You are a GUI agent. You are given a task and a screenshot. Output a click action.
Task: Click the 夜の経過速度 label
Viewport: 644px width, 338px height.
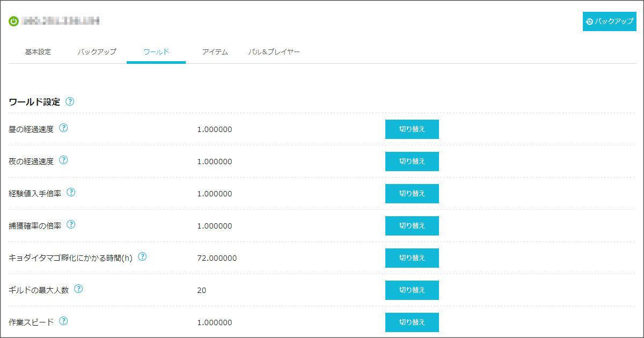point(31,161)
